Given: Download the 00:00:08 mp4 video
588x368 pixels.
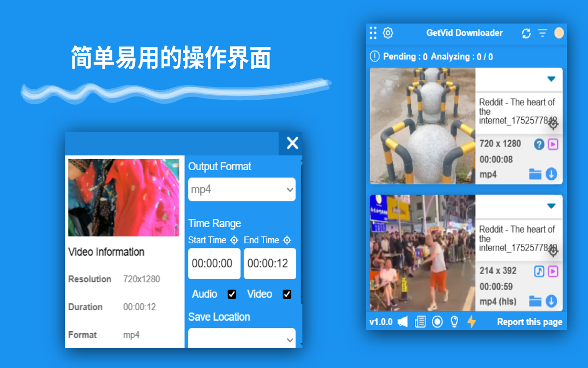Looking at the screenshot, I should click(x=551, y=174).
